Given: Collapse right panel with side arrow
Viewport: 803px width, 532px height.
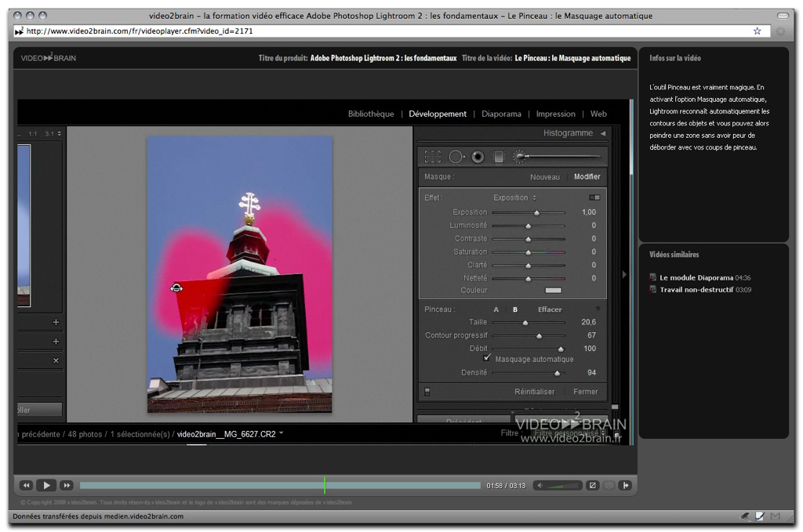Looking at the screenshot, I should pyautogui.click(x=624, y=274).
